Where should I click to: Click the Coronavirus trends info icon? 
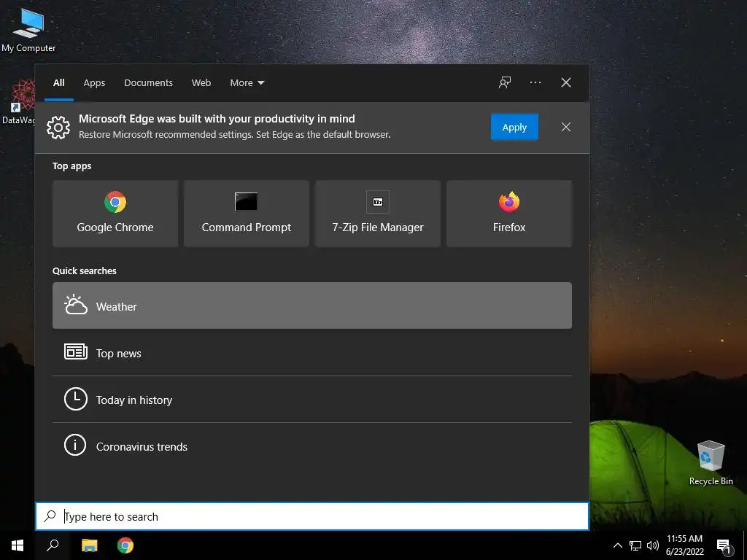pyautogui.click(x=75, y=446)
